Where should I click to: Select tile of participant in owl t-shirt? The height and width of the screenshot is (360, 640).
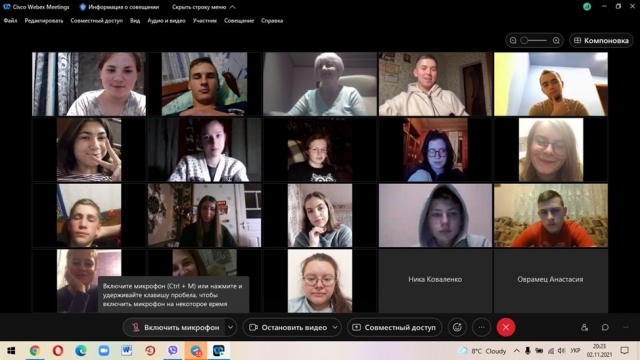(320, 150)
